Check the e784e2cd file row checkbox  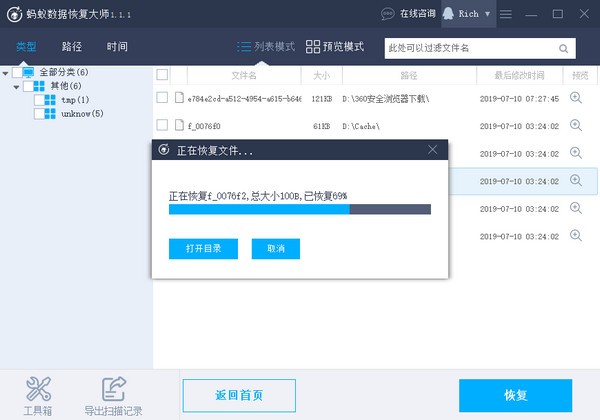point(162,98)
